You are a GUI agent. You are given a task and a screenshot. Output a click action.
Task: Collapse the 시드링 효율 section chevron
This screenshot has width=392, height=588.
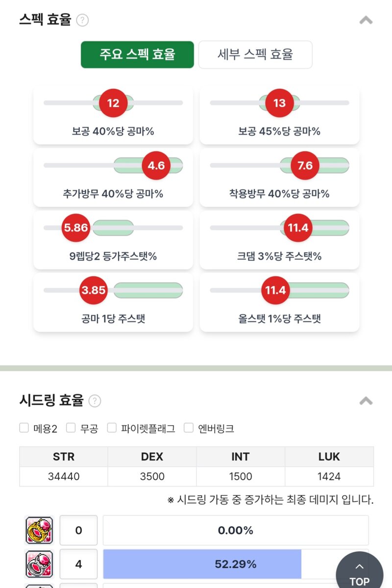(x=366, y=401)
